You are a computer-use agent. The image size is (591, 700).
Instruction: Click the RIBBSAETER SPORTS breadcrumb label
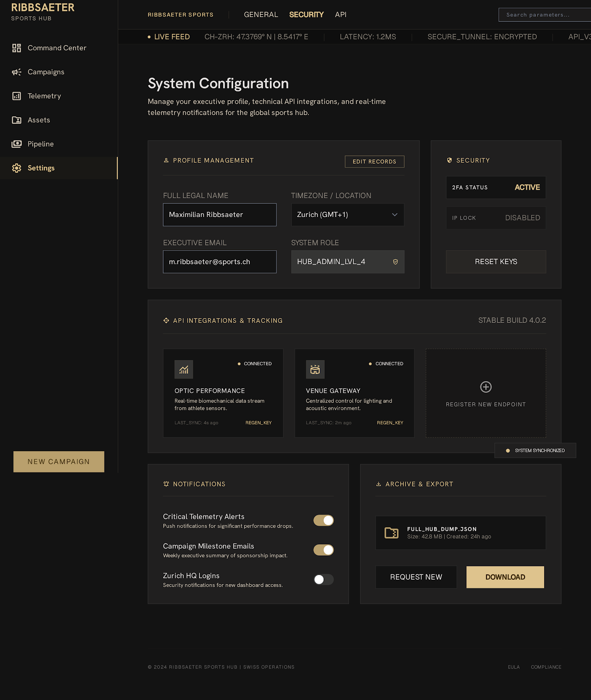[x=181, y=15]
